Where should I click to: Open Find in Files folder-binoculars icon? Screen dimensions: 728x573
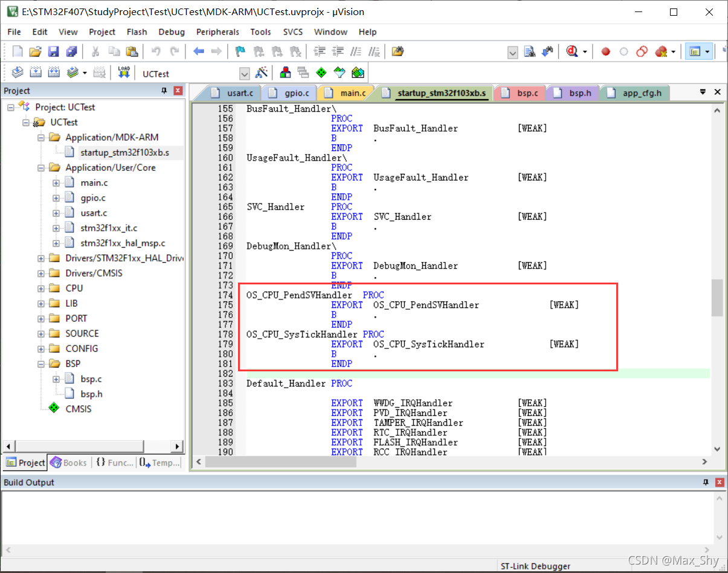click(398, 52)
